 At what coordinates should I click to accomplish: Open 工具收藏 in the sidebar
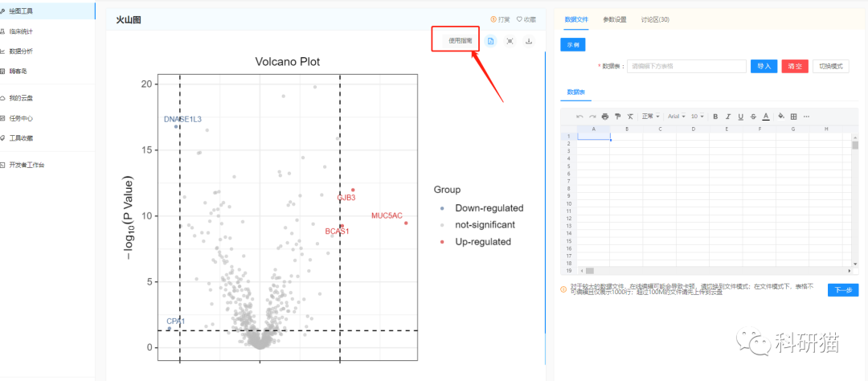pyautogui.click(x=47, y=138)
